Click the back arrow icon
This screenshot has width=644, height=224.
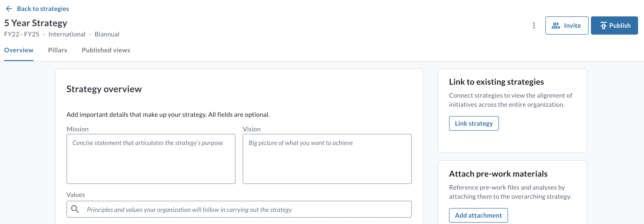9,9
